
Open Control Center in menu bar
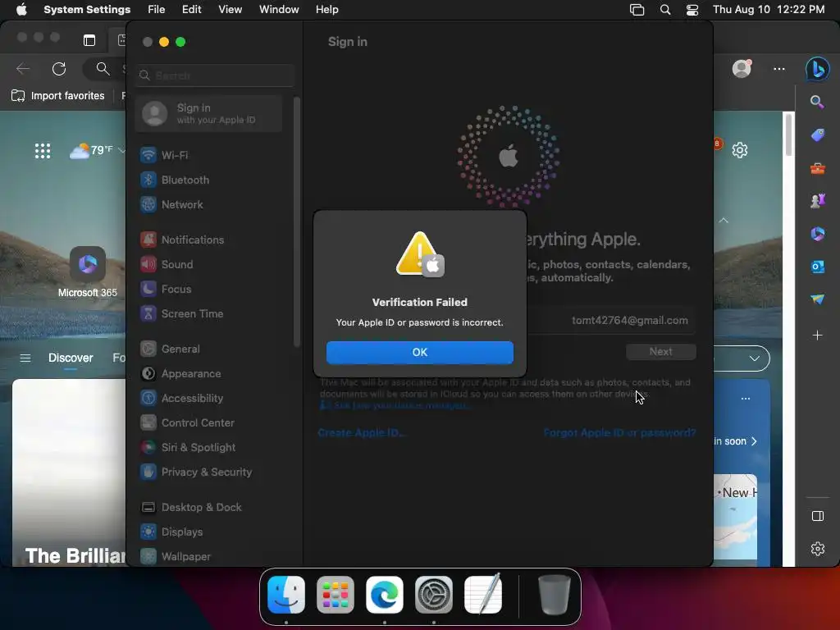pos(692,10)
